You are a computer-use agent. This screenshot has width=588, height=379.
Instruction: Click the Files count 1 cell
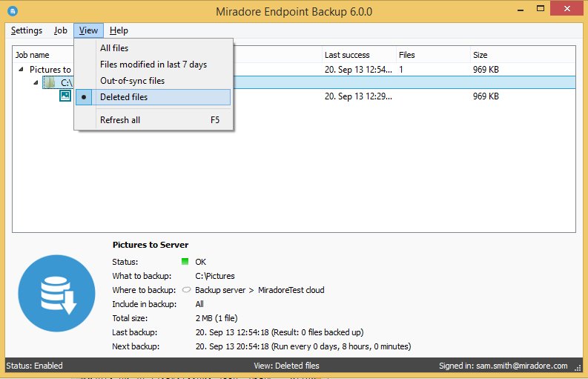coord(401,70)
